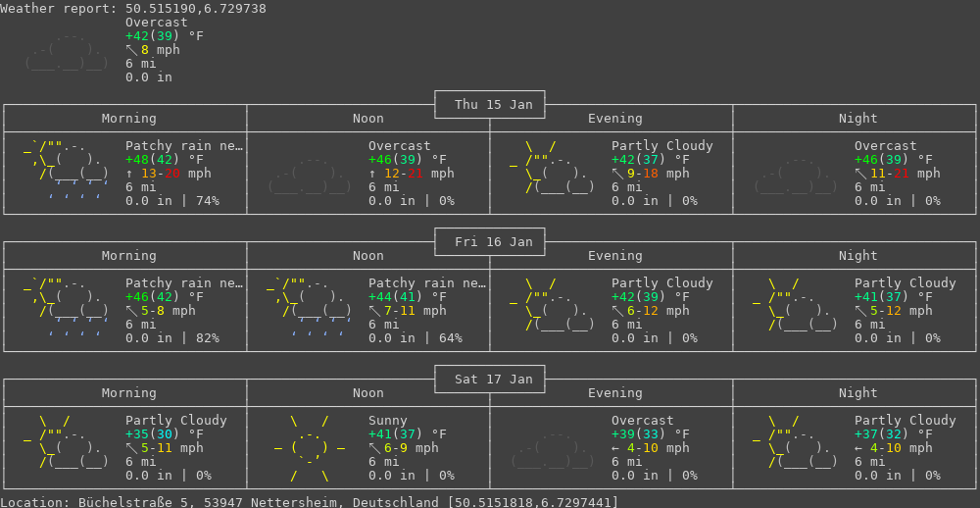Click the Weather report coordinates title line
980x508 pixels.
pos(133,9)
